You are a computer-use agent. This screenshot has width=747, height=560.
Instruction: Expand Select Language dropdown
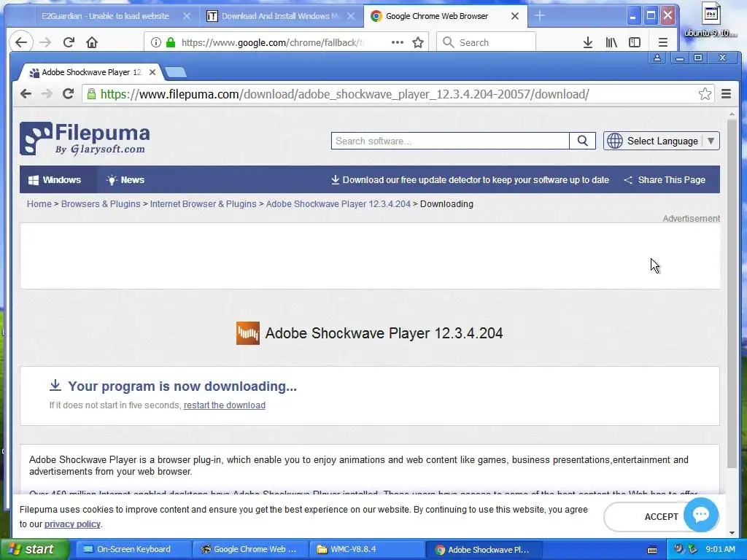(661, 141)
